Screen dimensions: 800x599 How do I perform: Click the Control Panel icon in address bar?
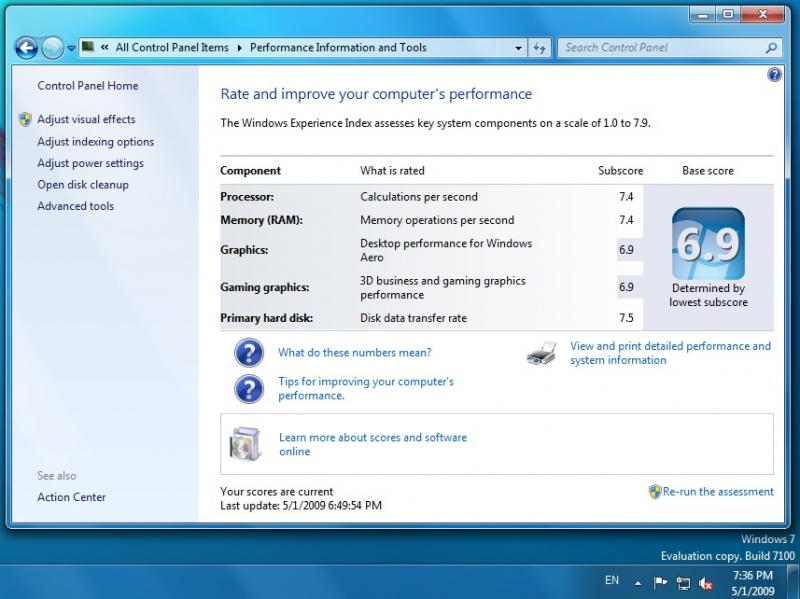pos(88,47)
